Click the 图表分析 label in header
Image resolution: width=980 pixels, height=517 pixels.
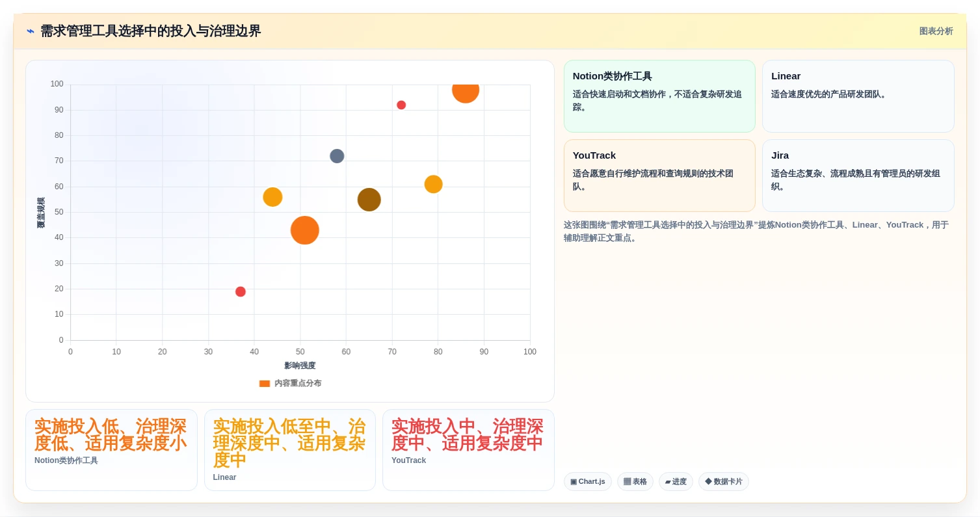point(936,31)
